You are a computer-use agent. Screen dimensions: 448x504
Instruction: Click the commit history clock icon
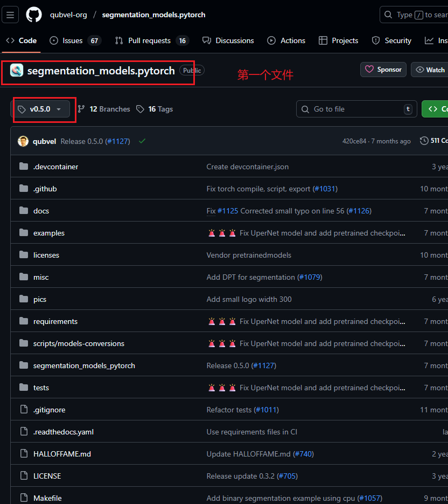[x=424, y=141]
